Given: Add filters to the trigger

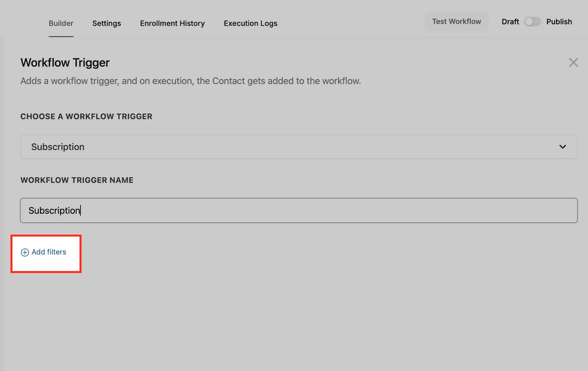Looking at the screenshot, I should click(x=44, y=252).
